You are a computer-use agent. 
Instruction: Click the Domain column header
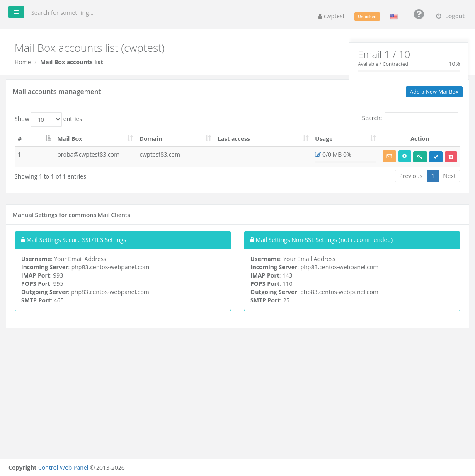pos(150,139)
